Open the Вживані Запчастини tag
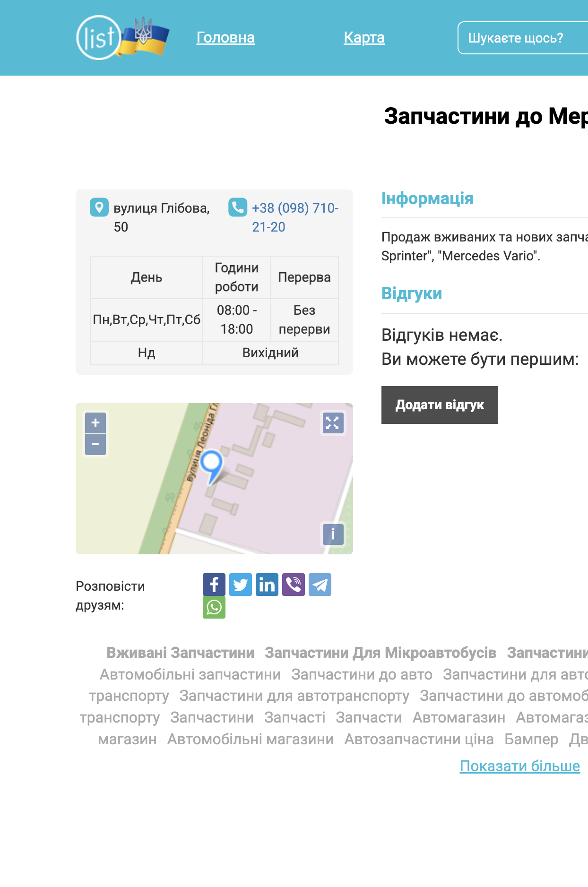Screen dimensions: 588x887 coord(180,653)
